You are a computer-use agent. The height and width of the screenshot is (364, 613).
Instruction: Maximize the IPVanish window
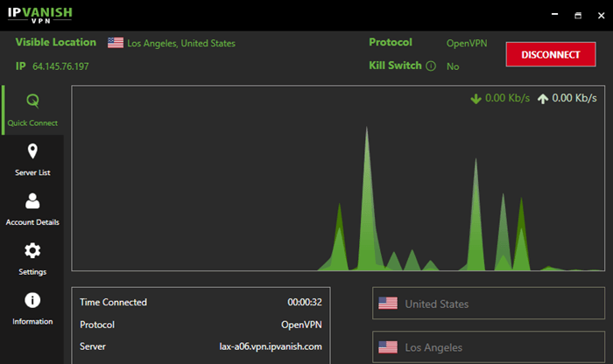click(578, 15)
